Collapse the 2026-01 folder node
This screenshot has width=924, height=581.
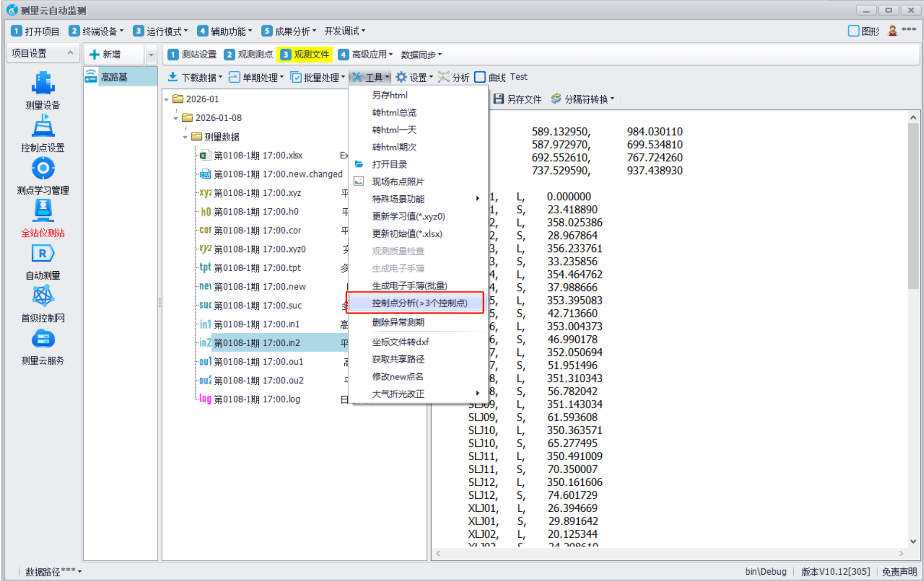click(x=166, y=100)
